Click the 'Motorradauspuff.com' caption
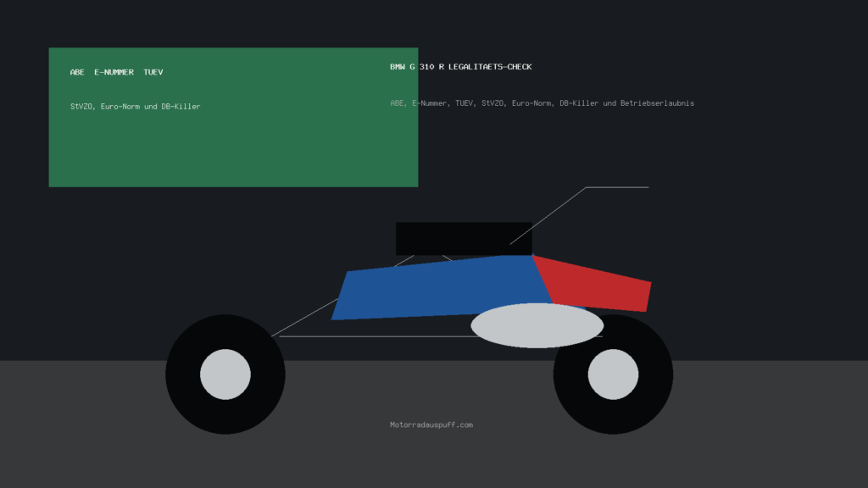 [x=431, y=425]
